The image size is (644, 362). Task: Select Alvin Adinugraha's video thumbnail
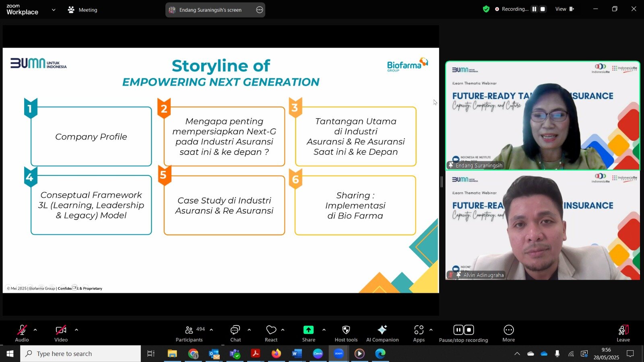click(x=543, y=225)
